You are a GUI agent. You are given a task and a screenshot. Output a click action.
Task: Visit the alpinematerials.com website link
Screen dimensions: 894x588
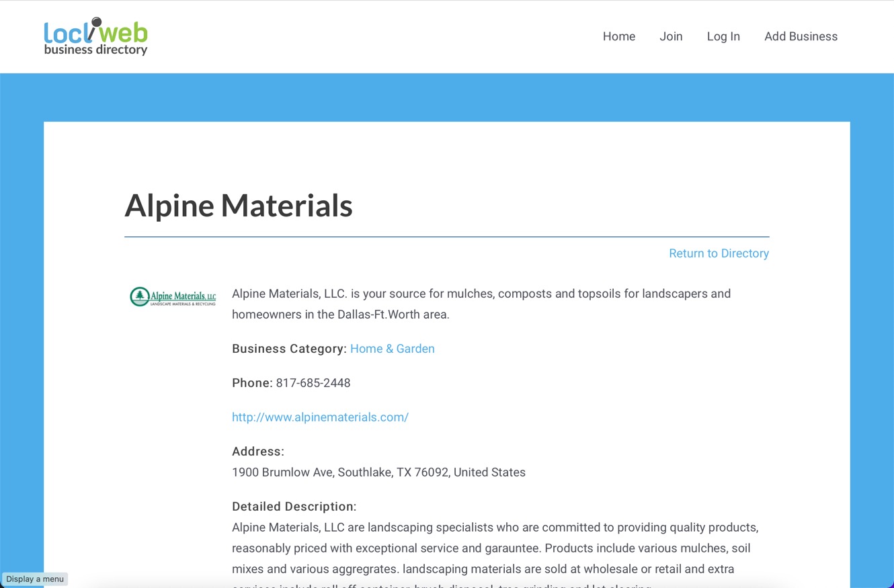pos(320,417)
